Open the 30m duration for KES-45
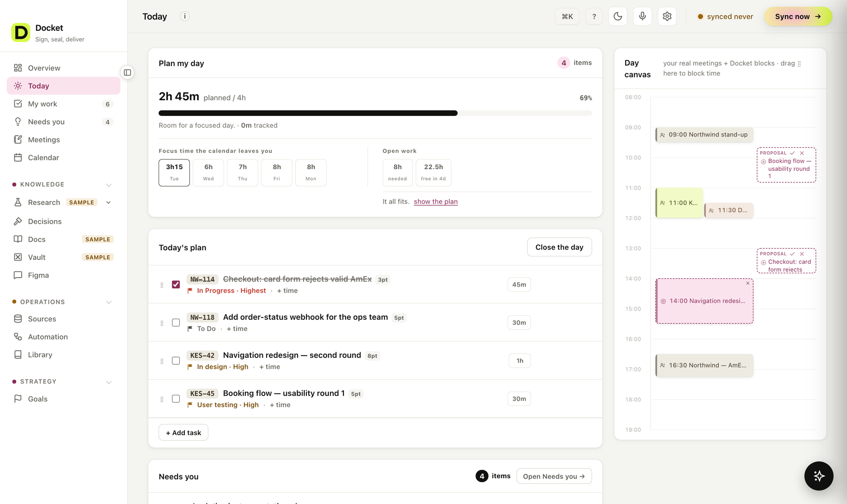Viewport: 847px width, 504px height. (519, 399)
